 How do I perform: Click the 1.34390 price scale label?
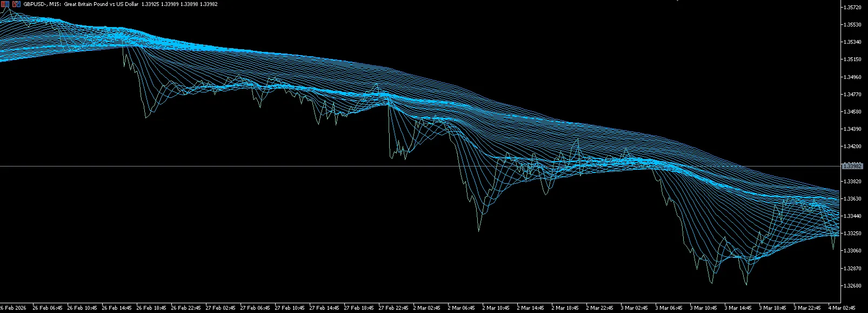point(852,129)
